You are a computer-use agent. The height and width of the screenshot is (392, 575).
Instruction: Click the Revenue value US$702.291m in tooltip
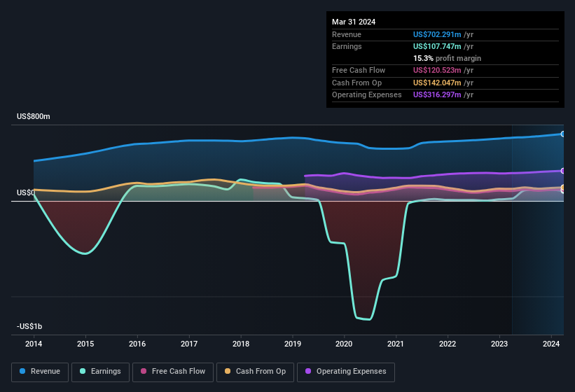437,34
